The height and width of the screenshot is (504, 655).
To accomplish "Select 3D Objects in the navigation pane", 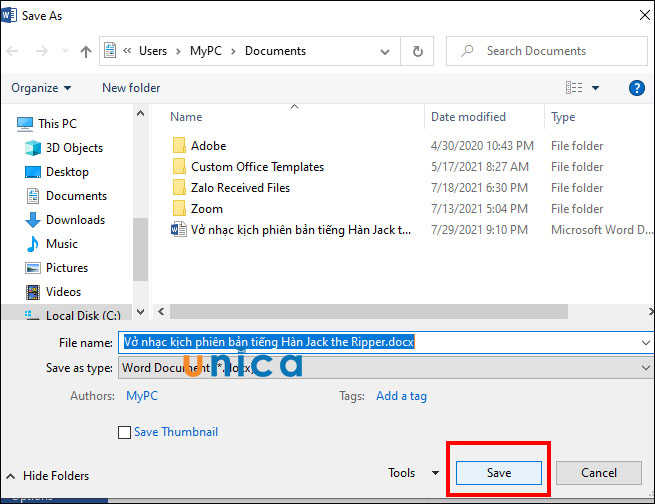I will point(63,148).
